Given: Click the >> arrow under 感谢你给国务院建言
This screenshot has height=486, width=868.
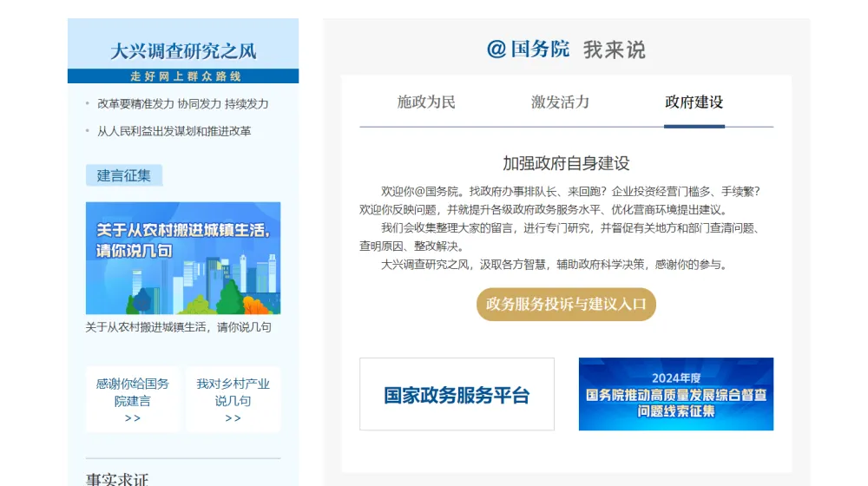Looking at the screenshot, I should pos(133,418).
